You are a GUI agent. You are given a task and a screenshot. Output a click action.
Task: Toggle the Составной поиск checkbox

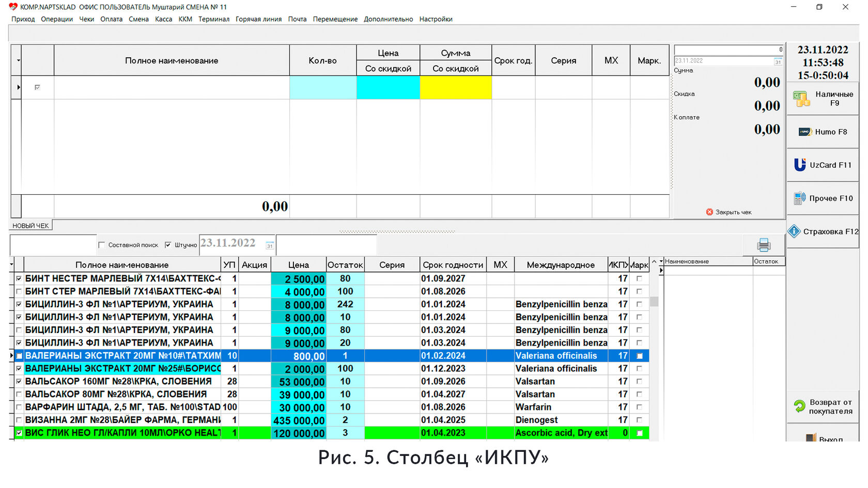click(102, 245)
